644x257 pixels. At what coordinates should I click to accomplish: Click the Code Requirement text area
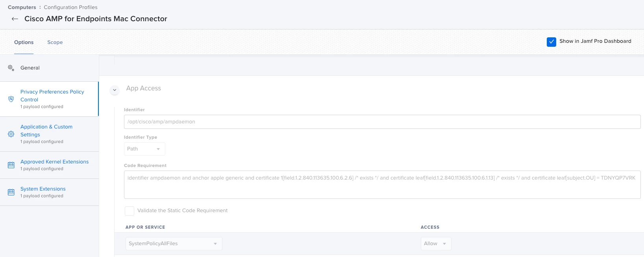point(382,185)
